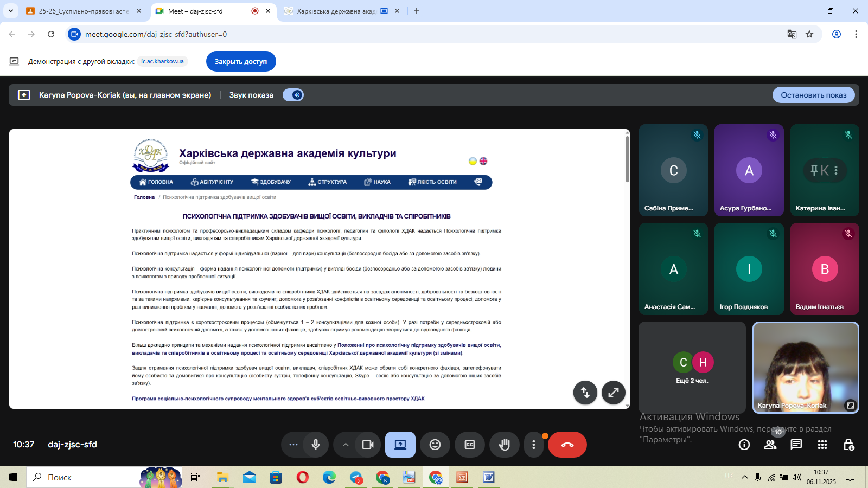
Task: Open the tab search dropdown arrow
Action: pyautogui.click(x=10, y=11)
